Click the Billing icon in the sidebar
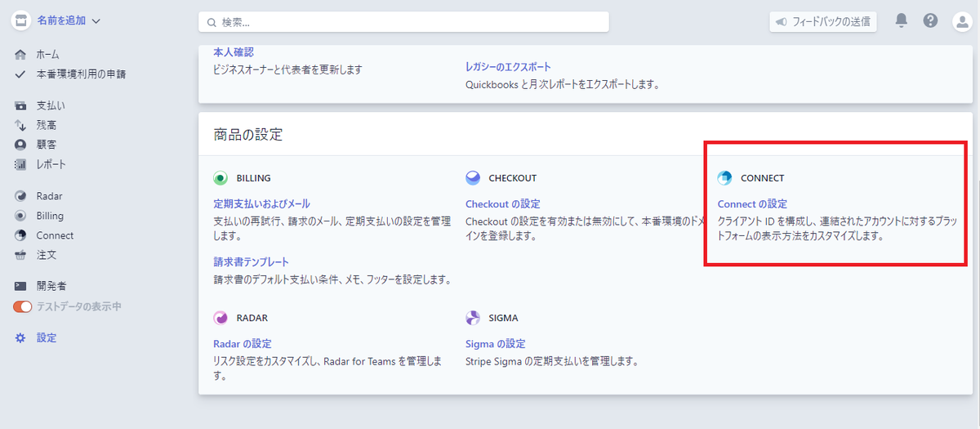980x429 pixels. click(21, 216)
